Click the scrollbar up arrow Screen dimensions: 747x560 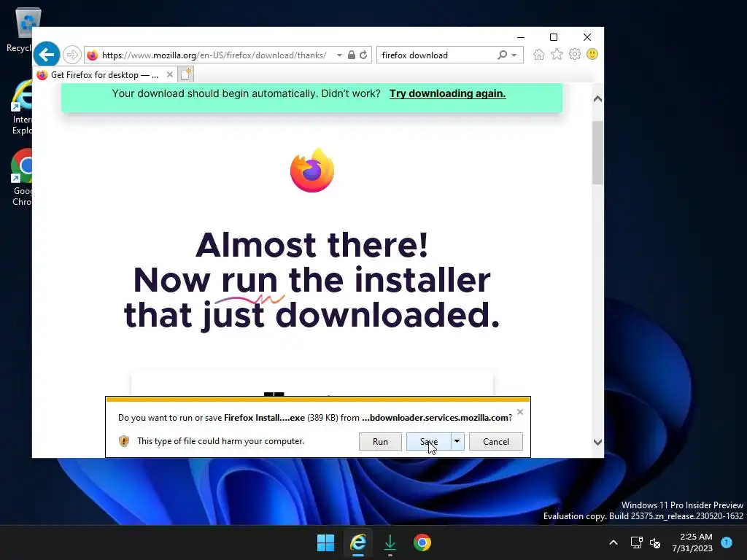[597, 99]
